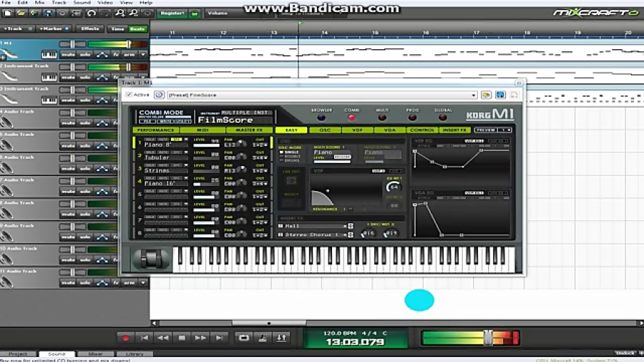
Task: Show the automation curve on track 4 Audio Track
Action: 102,123
